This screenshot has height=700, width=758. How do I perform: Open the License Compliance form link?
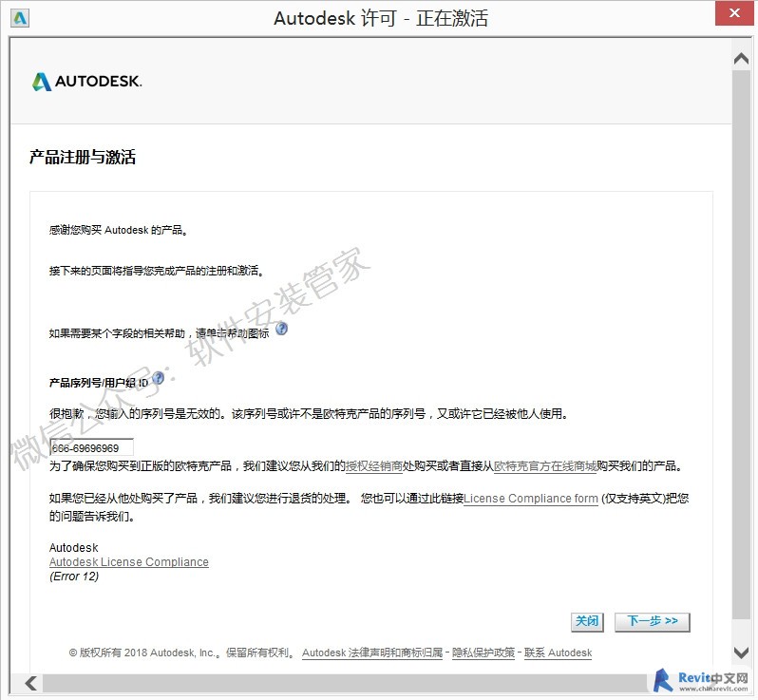[531, 499]
